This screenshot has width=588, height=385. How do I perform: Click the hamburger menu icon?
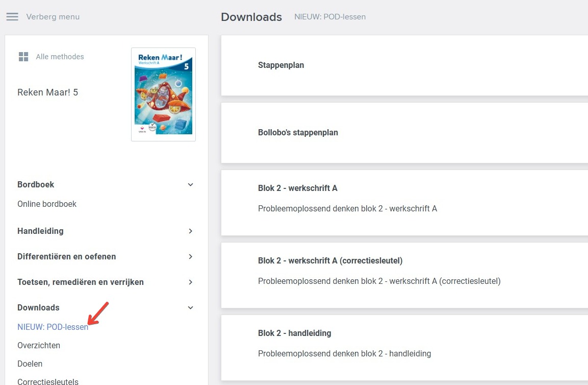[x=12, y=17]
